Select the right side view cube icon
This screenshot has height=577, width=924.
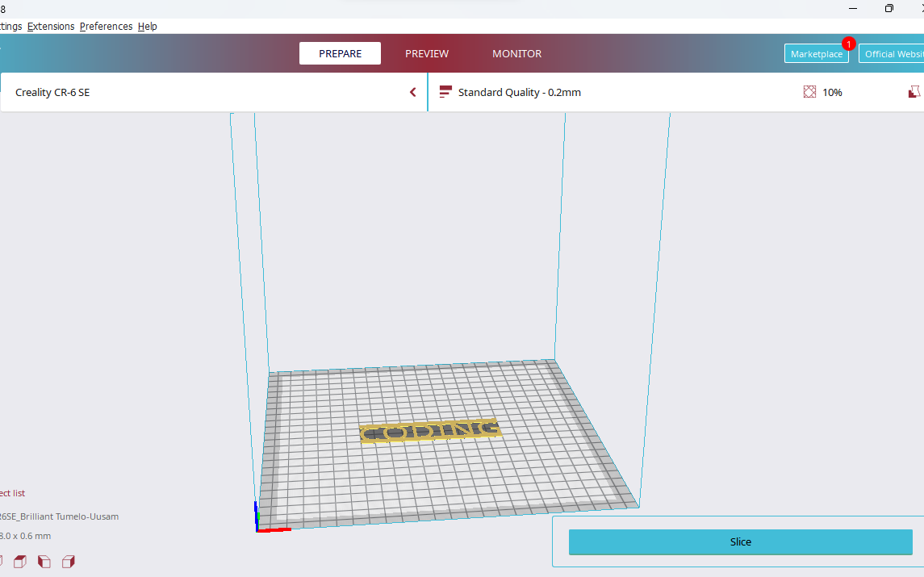[69, 561]
